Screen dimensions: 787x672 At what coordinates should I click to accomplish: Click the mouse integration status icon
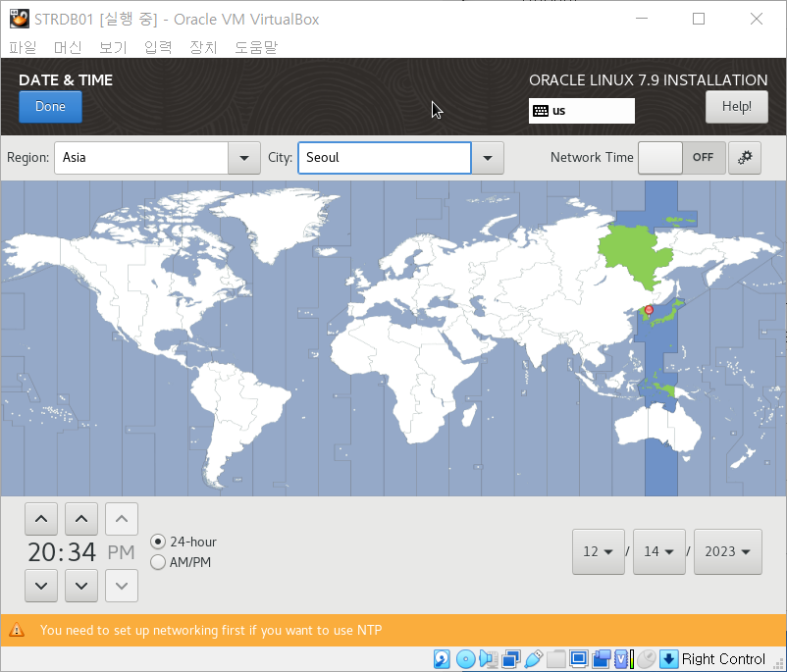[647, 659]
